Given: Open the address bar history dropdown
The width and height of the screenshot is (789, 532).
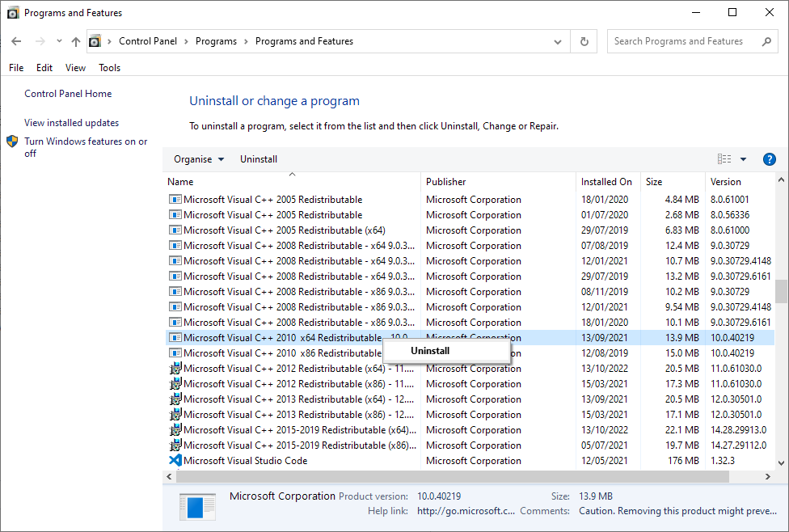Looking at the screenshot, I should click(x=558, y=41).
